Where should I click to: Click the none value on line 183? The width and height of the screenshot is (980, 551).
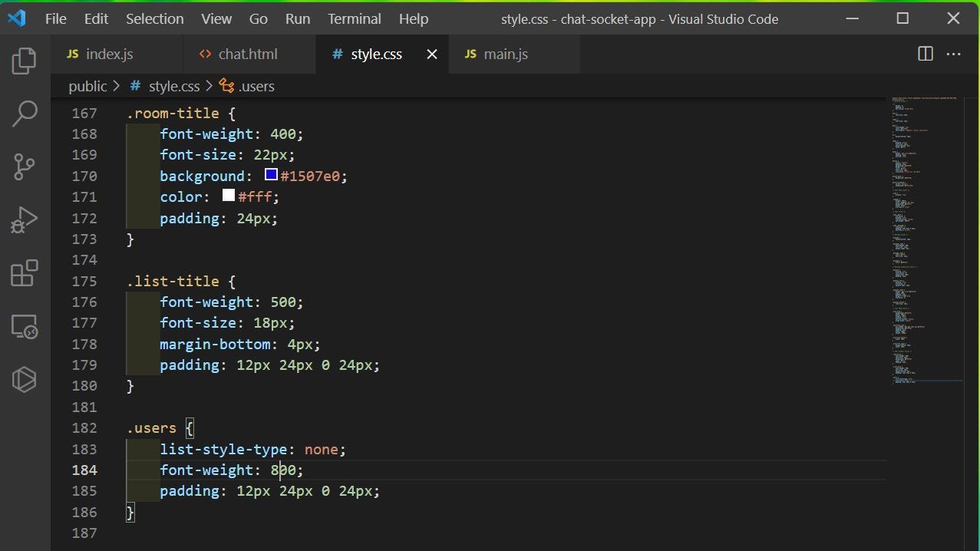(x=322, y=449)
